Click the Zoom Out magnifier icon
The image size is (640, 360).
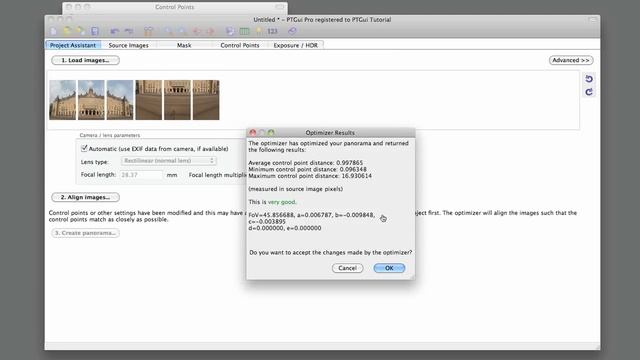(182, 31)
